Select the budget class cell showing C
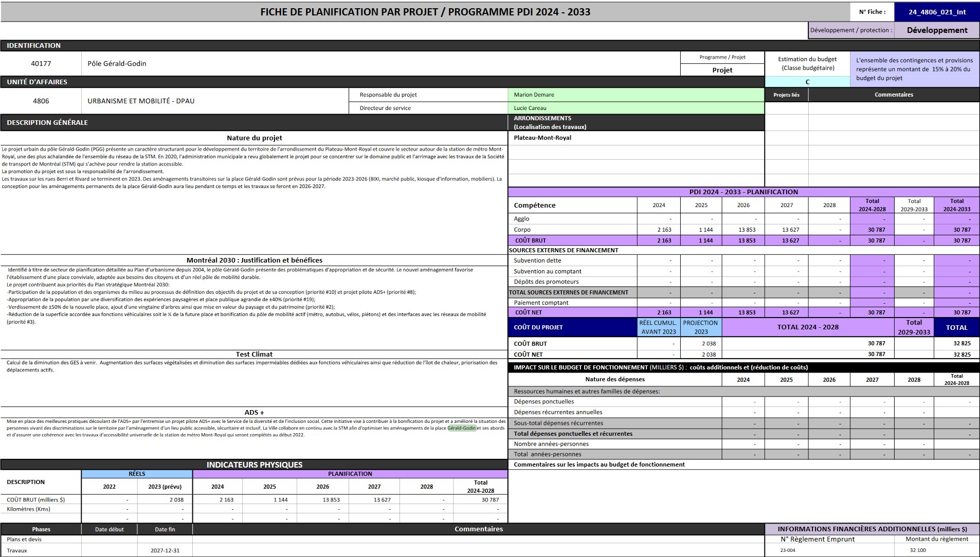This screenshot has width=980, height=557. [x=807, y=82]
